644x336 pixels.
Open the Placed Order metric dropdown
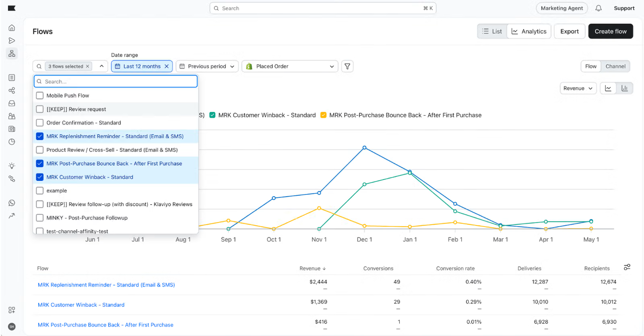pyautogui.click(x=290, y=66)
